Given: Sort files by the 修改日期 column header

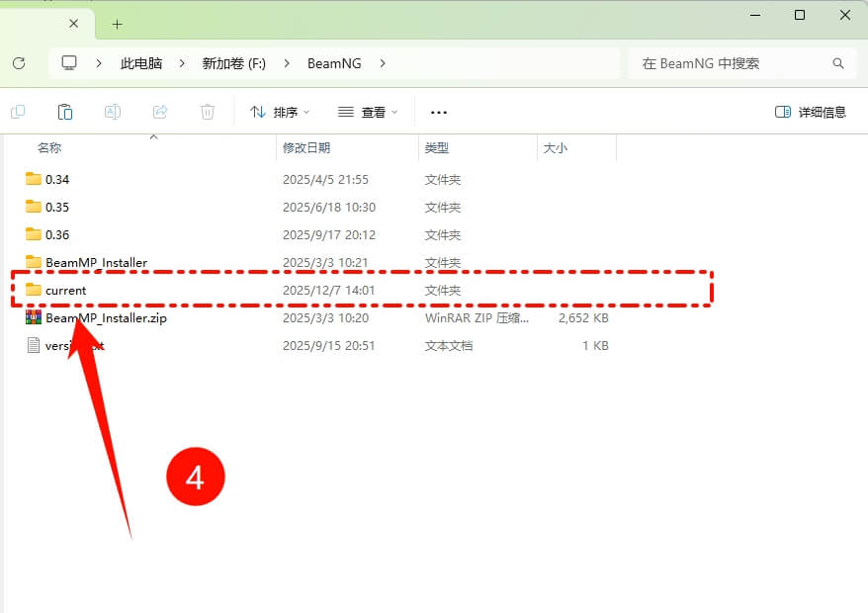Looking at the screenshot, I should pos(306,148).
